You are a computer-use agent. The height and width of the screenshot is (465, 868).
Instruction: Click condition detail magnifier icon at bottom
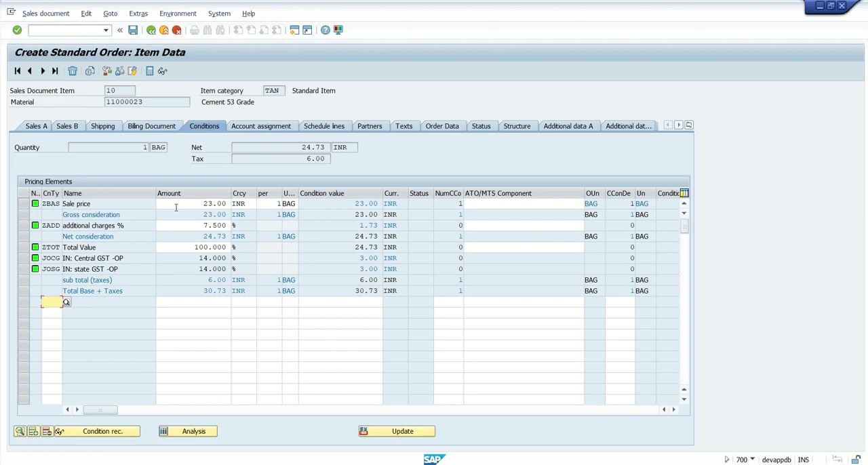pyautogui.click(x=20, y=431)
